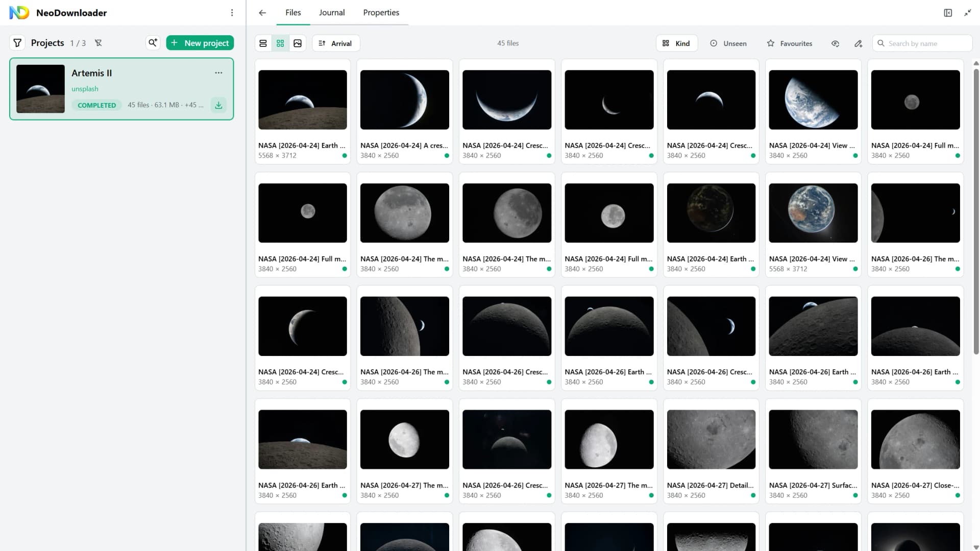This screenshot has width=980, height=551.
Task: Open the 'NASA [2026-04-27] Surfac...' thumbnail
Action: pos(813,439)
